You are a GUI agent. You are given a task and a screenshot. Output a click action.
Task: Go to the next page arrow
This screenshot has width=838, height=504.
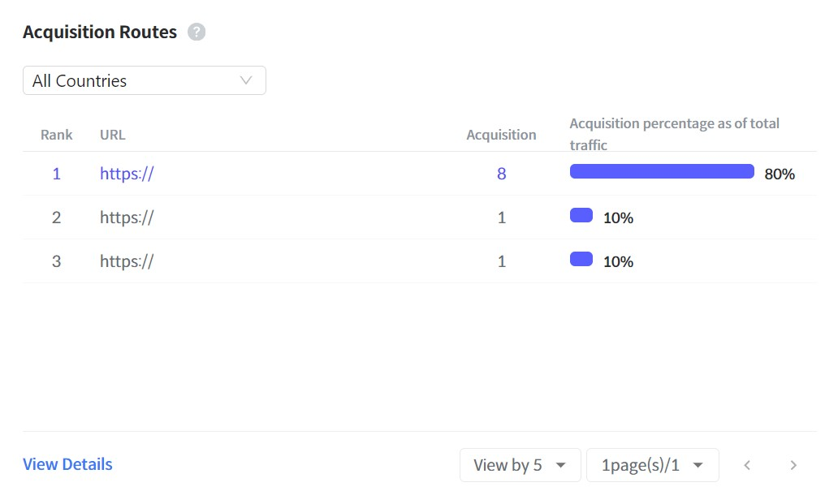pyautogui.click(x=793, y=466)
